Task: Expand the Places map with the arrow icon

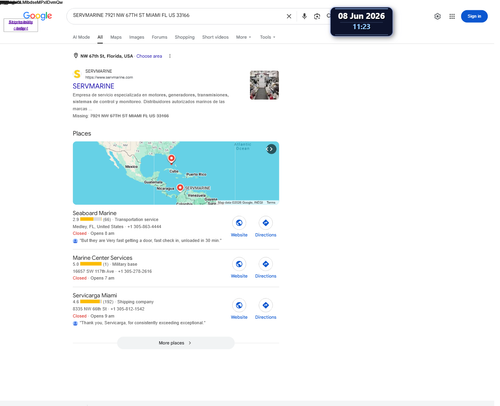Action: click(271, 149)
